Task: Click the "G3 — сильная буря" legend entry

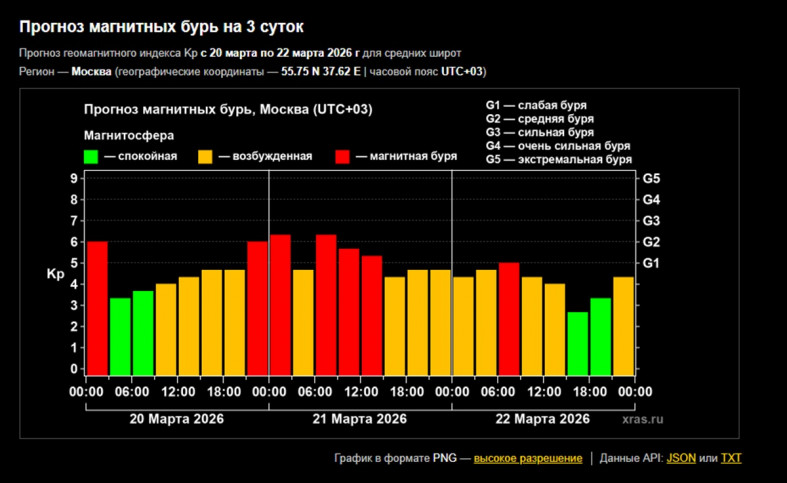Action: 539,132
